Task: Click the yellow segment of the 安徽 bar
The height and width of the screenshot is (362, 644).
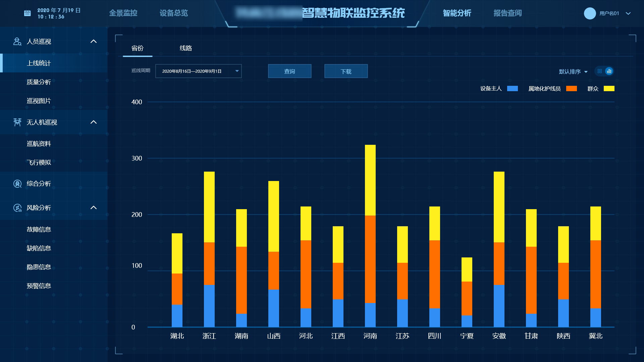Action: [499, 207]
